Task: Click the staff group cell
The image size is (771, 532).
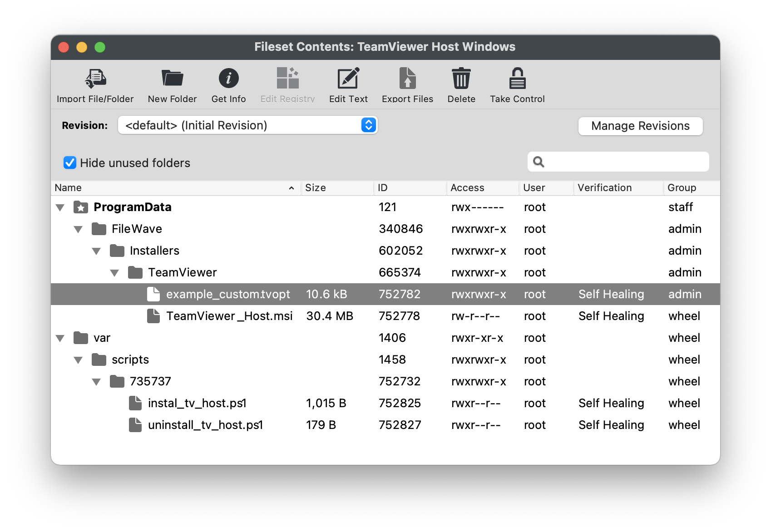Action: coord(680,207)
